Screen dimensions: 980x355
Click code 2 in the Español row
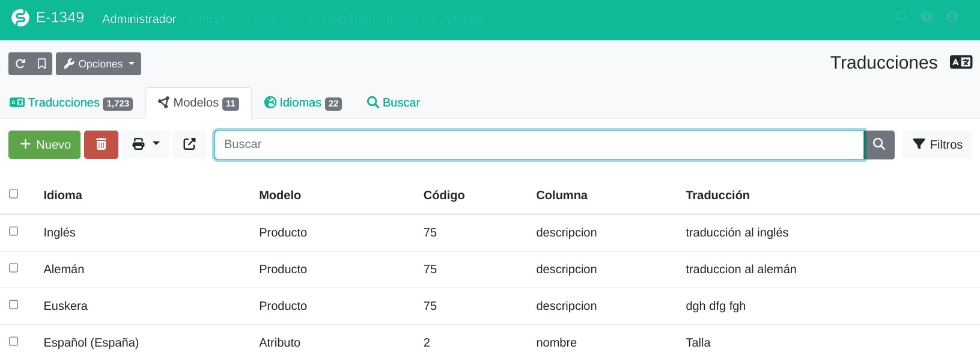(x=427, y=343)
